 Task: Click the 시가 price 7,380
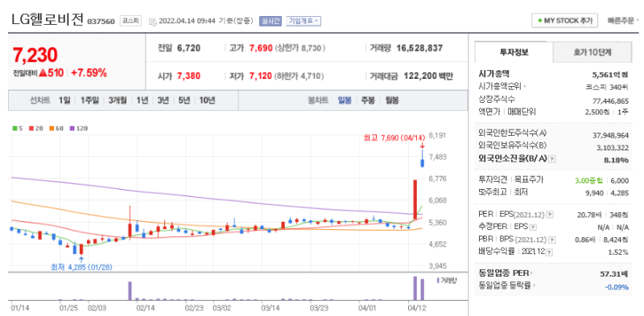188,76
